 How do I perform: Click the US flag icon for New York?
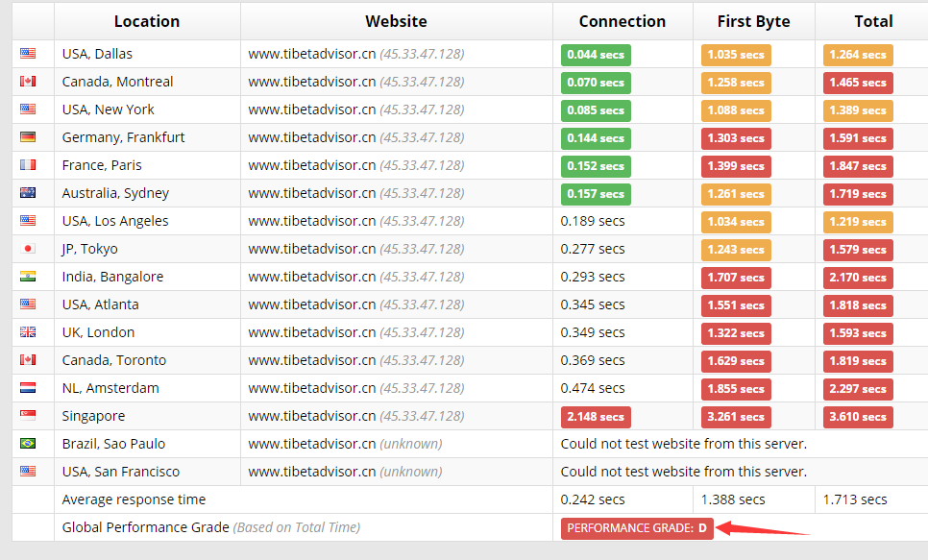click(x=28, y=109)
